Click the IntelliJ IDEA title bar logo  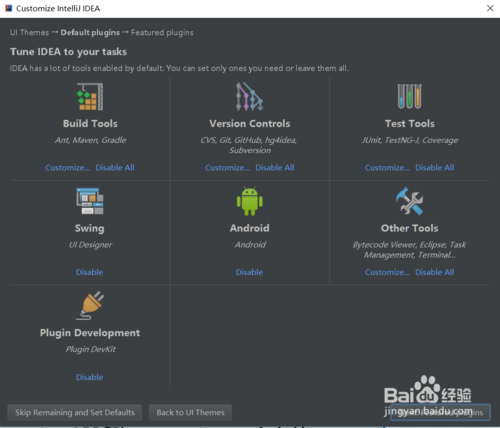click(x=8, y=8)
